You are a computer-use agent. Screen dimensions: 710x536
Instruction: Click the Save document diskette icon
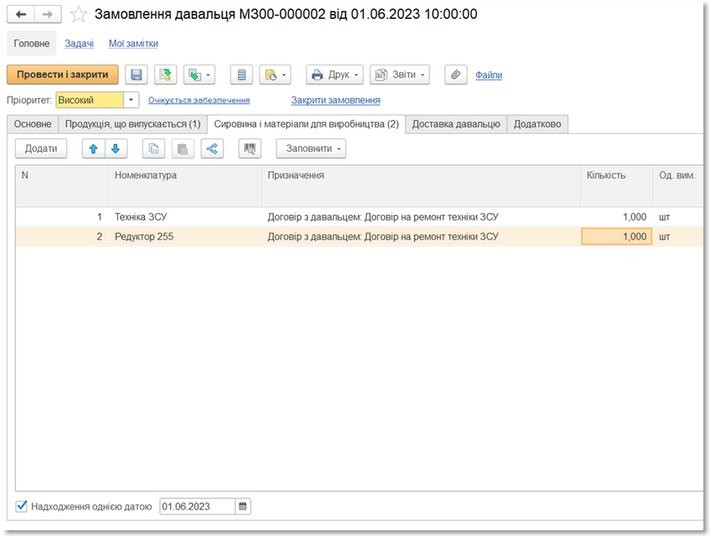point(137,75)
